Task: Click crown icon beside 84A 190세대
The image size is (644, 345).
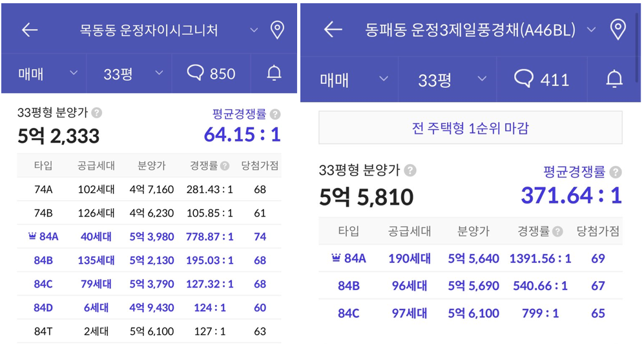Action: (x=336, y=258)
